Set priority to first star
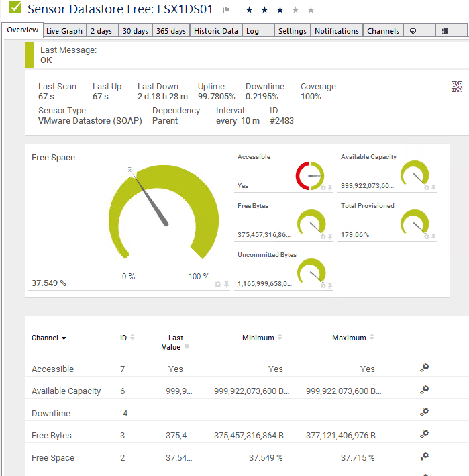This screenshot has height=476, width=469. (250, 10)
